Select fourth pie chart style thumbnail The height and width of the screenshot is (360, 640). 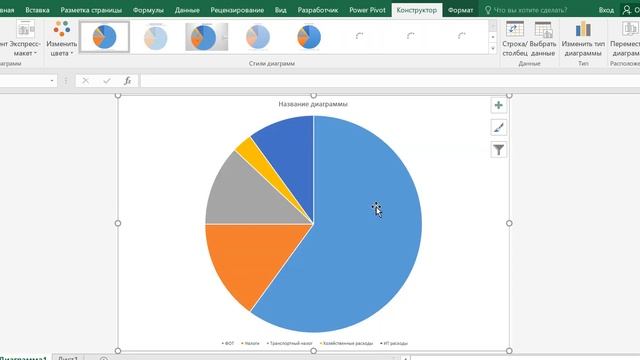[x=258, y=37]
